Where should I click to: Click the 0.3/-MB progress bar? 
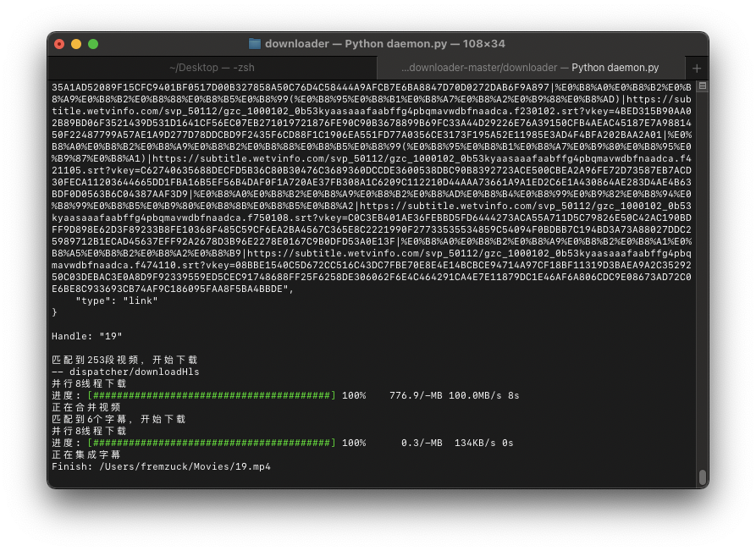tap(211, 443)
